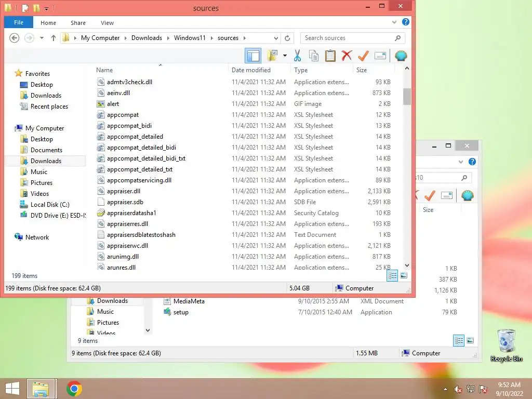Select Recent places in the navigation pane
This screenshot has width=532, height=399.
coord(49,107)
